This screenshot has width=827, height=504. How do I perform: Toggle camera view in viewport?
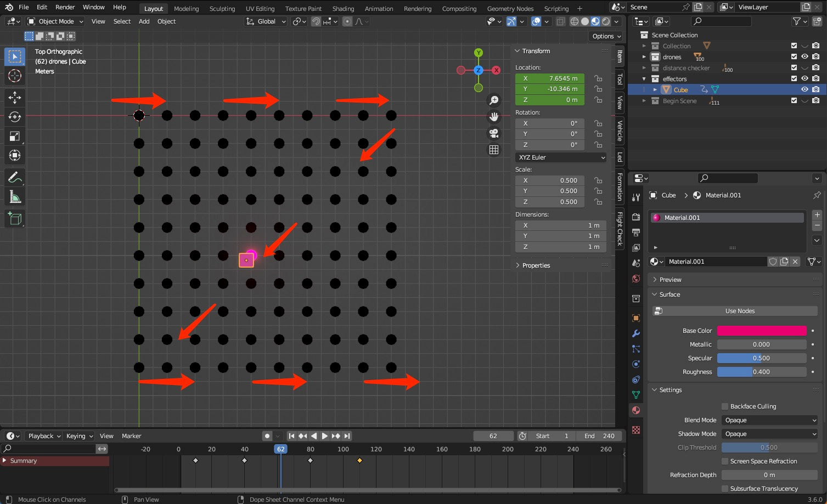click(494, 133)
